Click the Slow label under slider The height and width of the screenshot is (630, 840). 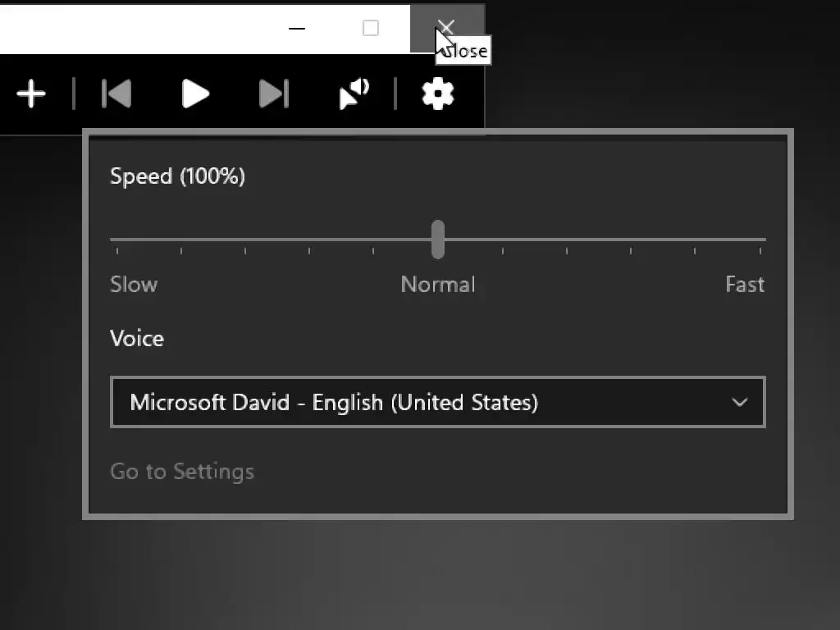(134, 285)
